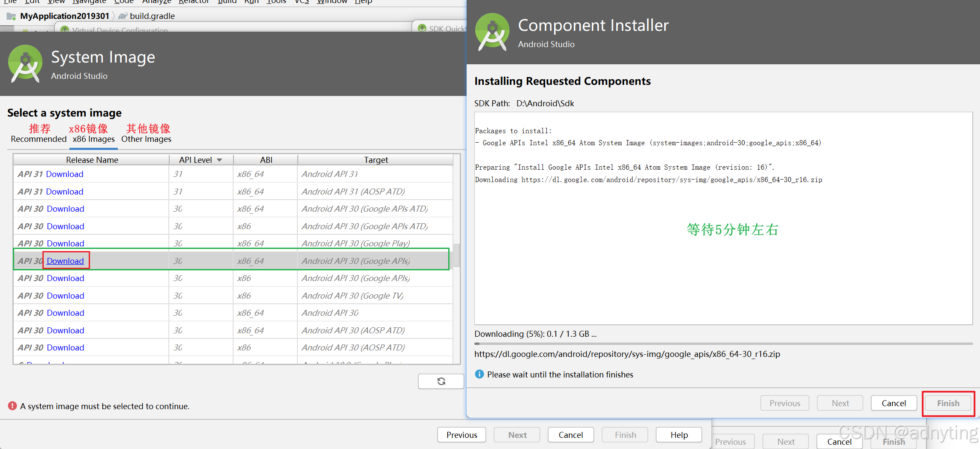Click the system image table scrollbar thumb

click(456, 255)
